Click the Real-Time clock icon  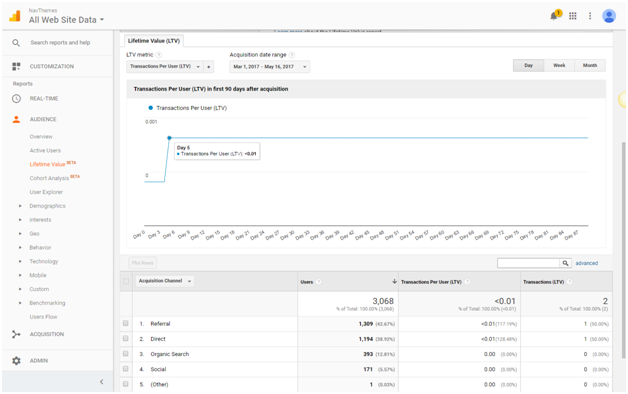pos(16,98)
